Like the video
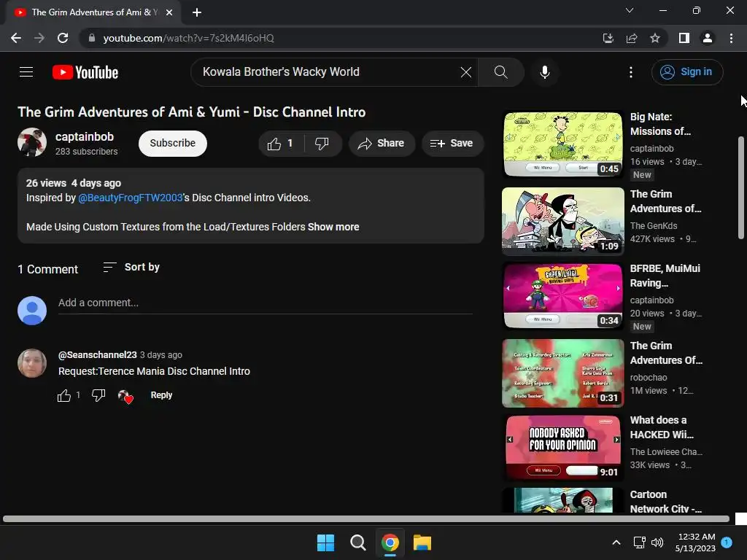 coord(281,144)
